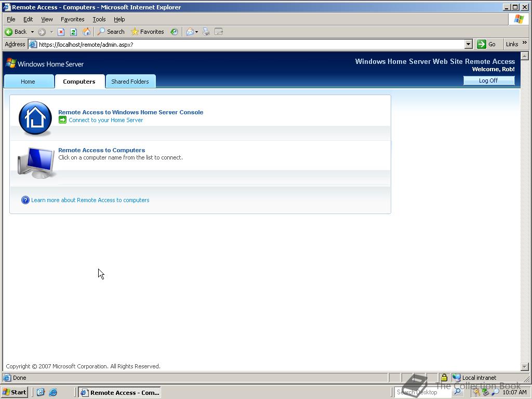Screen dimensions: 532x399
Task: Expand the address bar dropdown arrow
Action: tap(469, 44)
